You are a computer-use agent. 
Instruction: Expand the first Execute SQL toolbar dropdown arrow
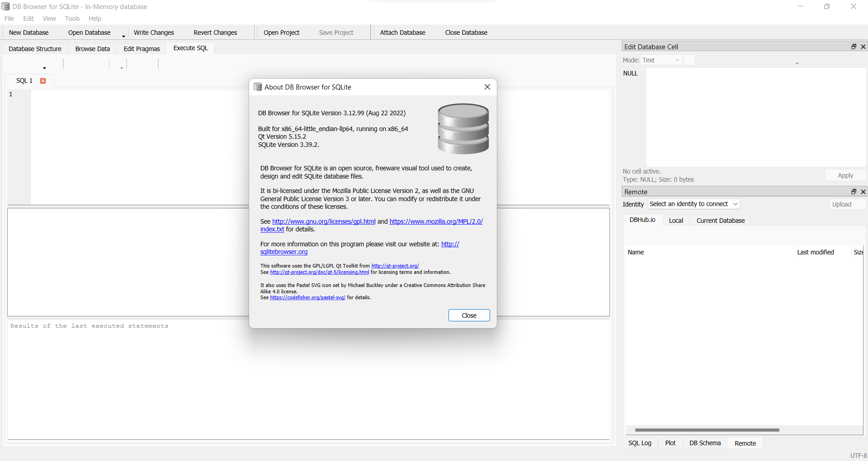tap(44, 68)
